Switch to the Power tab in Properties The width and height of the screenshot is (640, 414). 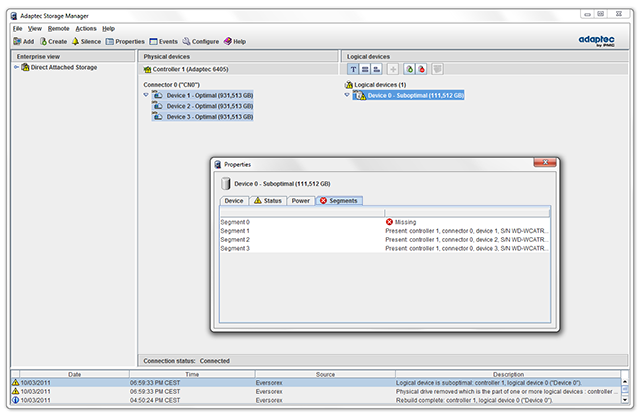[301, 201]
